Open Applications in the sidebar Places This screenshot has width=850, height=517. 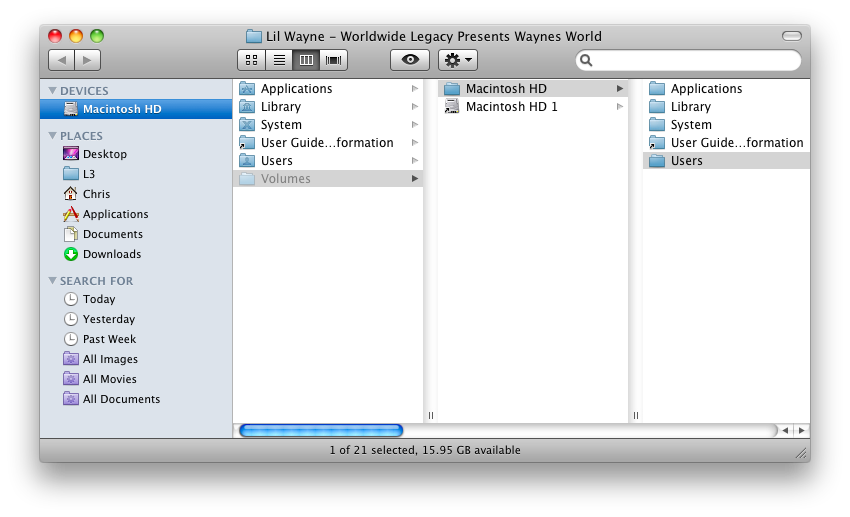coord(136,214)
